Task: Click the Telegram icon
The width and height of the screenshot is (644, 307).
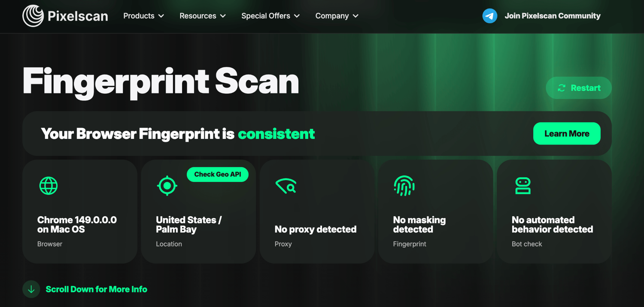Action: click(489, 16)
